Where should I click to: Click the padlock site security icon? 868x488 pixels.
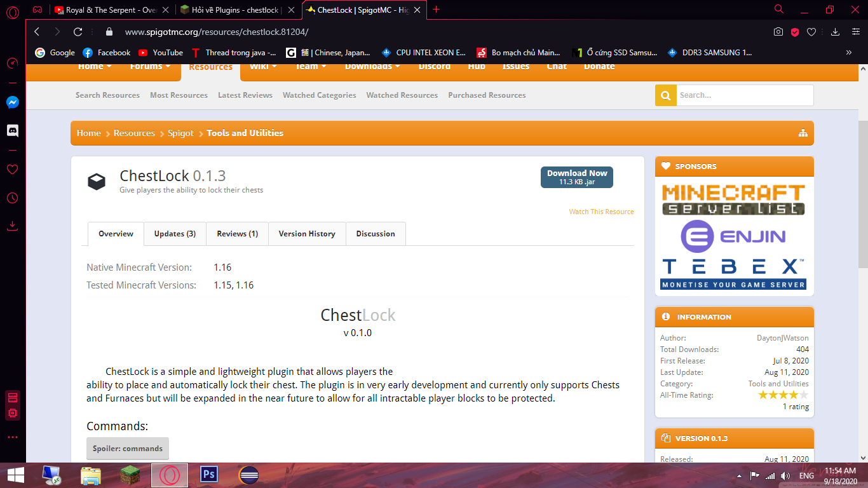click(x=109, y=32)
